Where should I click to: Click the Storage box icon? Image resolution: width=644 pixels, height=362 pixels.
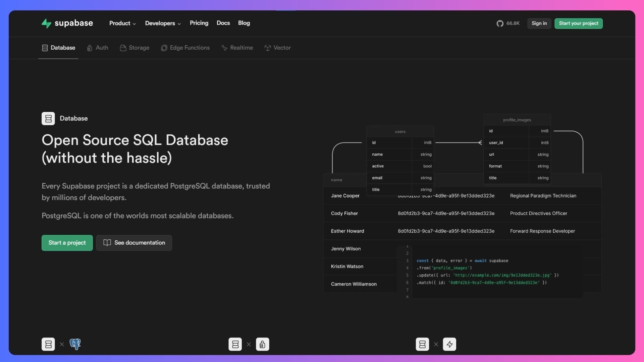pyautogui.click(x=122, y=48)
